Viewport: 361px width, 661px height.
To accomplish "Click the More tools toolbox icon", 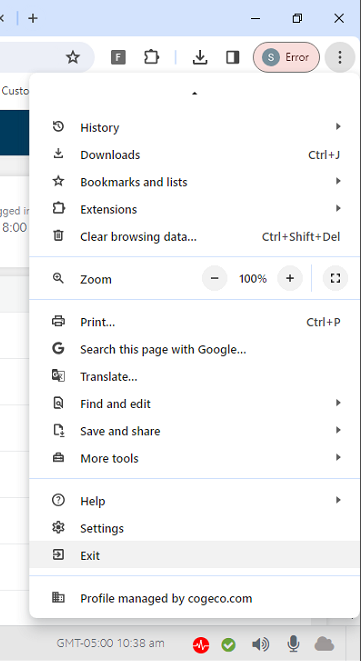I will pyautogui.click(x=58, y=457).
